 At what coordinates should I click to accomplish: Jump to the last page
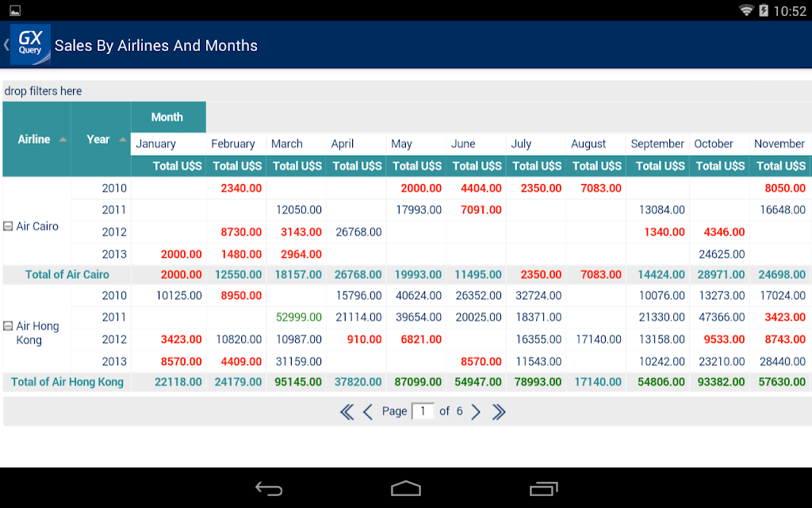click(x=498, y=412)
